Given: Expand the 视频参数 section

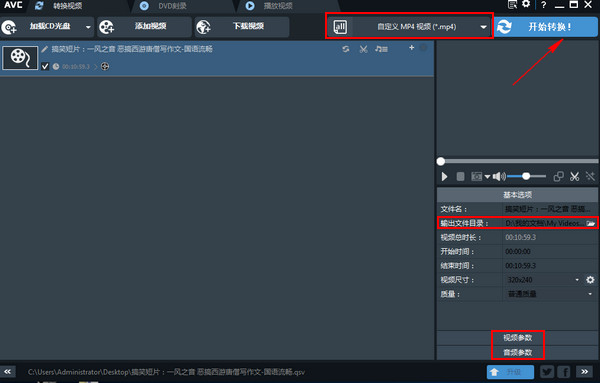Looking at the screenshot, I should (517, 338).
